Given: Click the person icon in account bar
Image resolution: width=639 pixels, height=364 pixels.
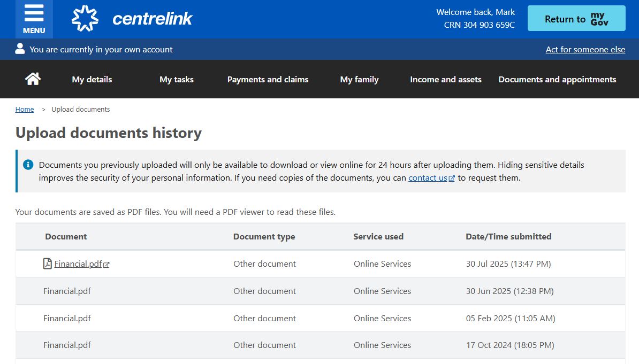Looking at the screenshot, I should [20, 49].
